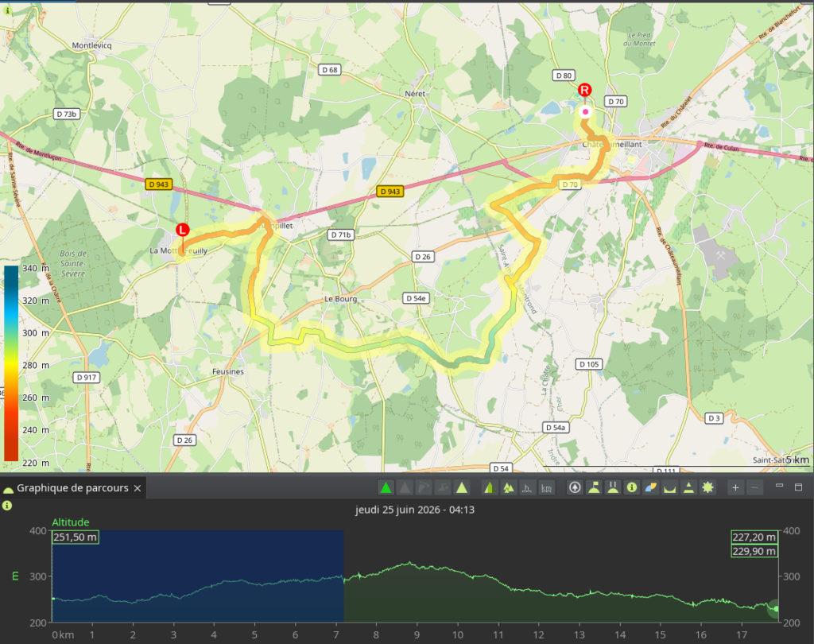This screenshot has width=814, height=644.
Task: Click the info icon at map top-left
Action: pyautogui.click(x=7, y=10)
